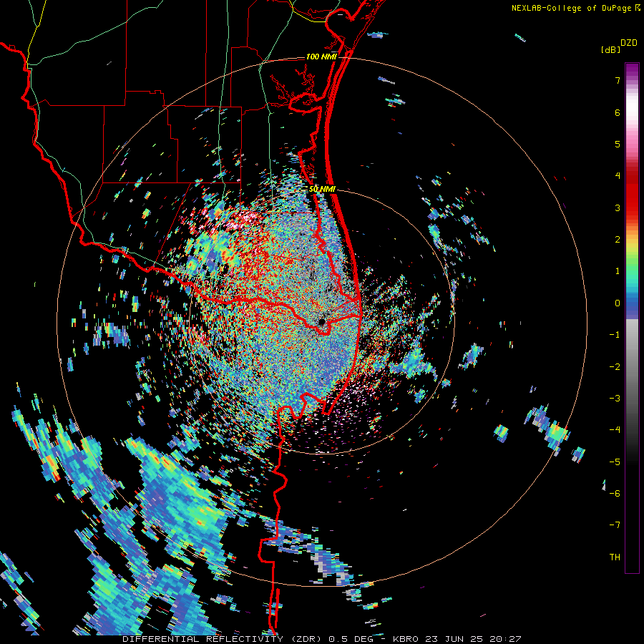Screen dimensions: 644x644
Task: Click the -7 value on color scale
Action: (x=615, y=525)
